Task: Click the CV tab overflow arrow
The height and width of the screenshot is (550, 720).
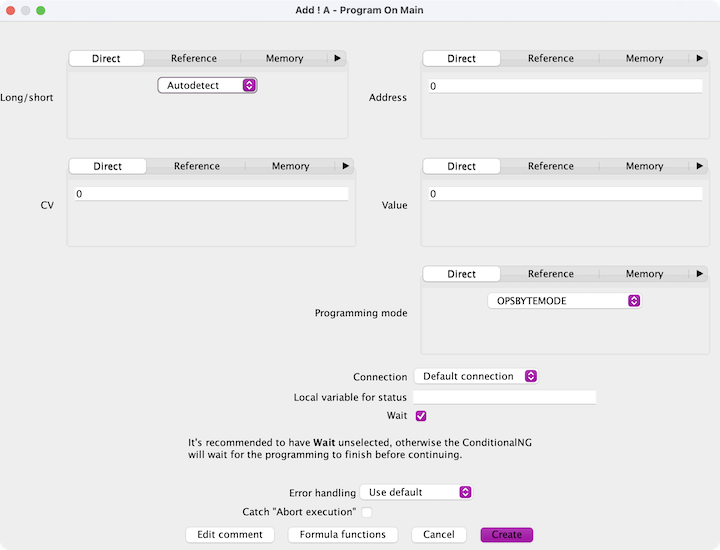Action: click(x=345, y=166)
